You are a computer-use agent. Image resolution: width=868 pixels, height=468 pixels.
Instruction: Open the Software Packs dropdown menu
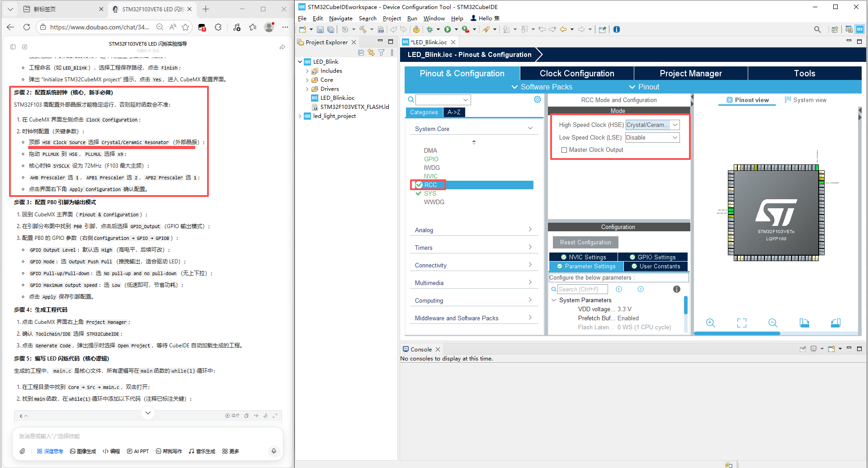(542, 87)
